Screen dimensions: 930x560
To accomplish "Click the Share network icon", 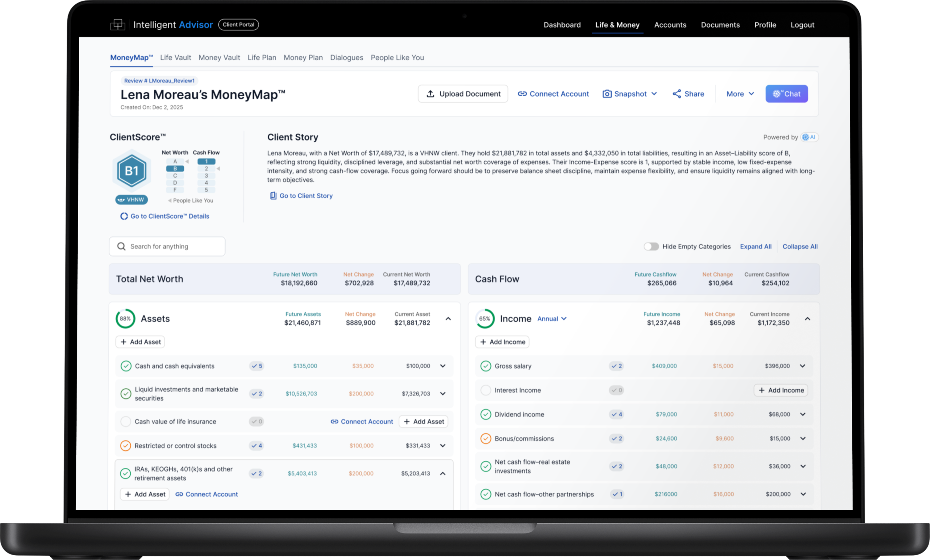I will pyautogui.click(x=677, y=94).
